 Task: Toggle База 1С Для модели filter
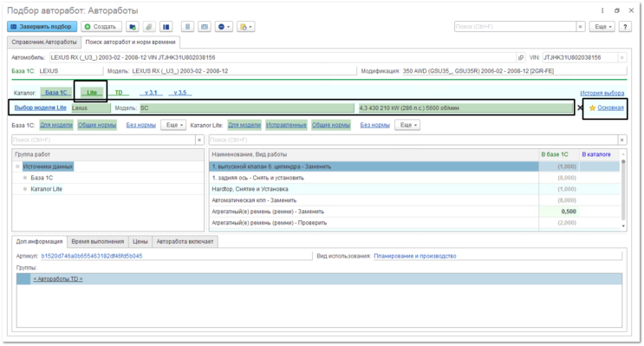[55, 125]
